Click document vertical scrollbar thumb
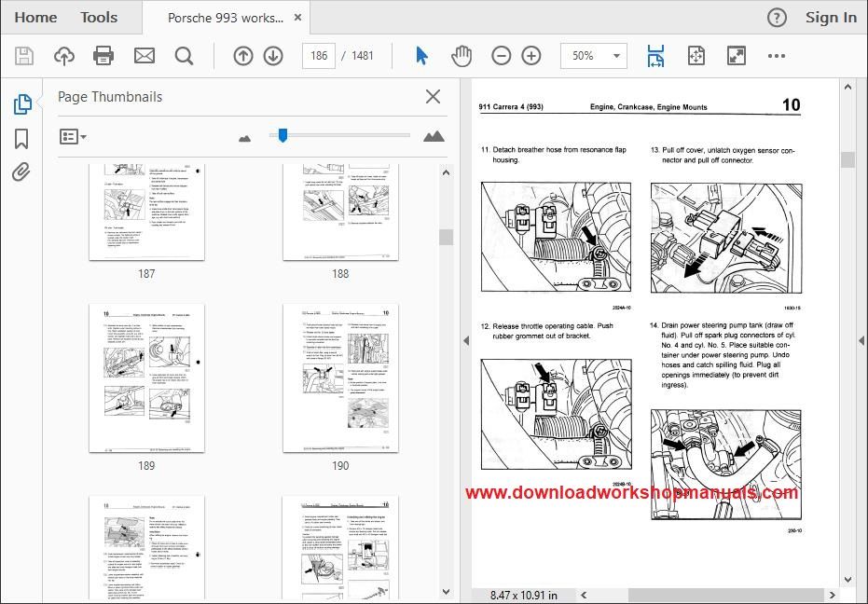Screen dimensions: 868x604 pyautogui.click(x=848, y=159)
